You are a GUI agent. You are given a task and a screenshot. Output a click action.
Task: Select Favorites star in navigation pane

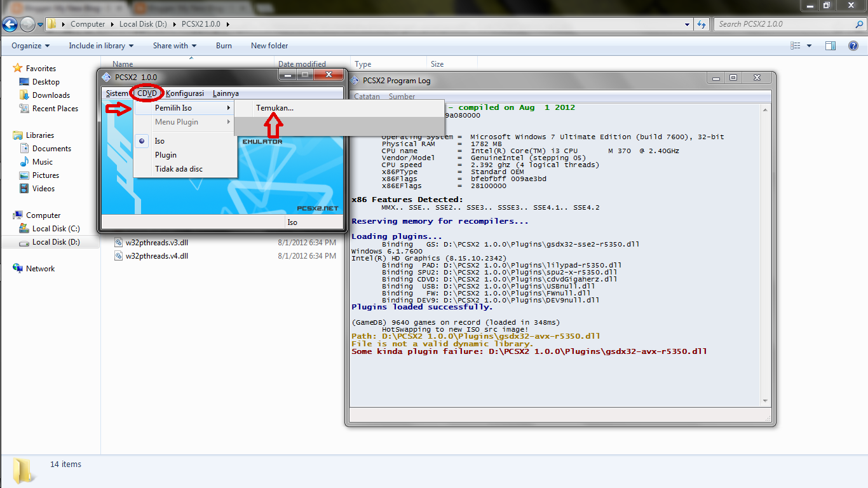click(18, 68)
